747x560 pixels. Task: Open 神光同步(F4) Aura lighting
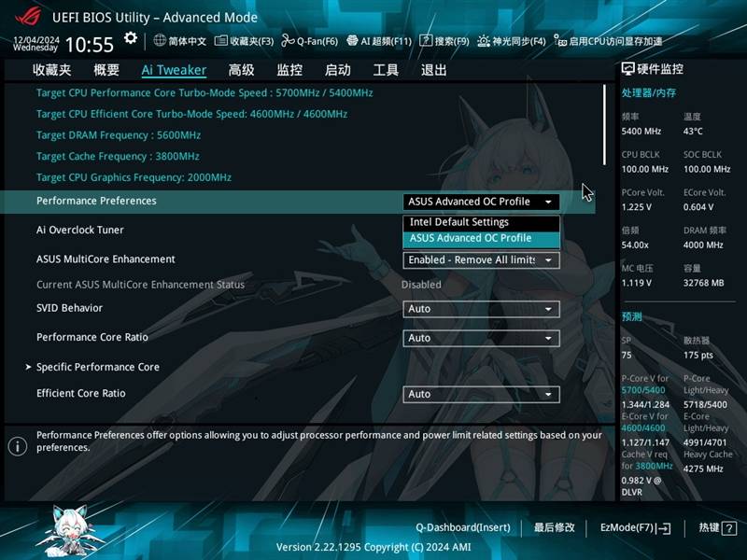click(484, 41)
